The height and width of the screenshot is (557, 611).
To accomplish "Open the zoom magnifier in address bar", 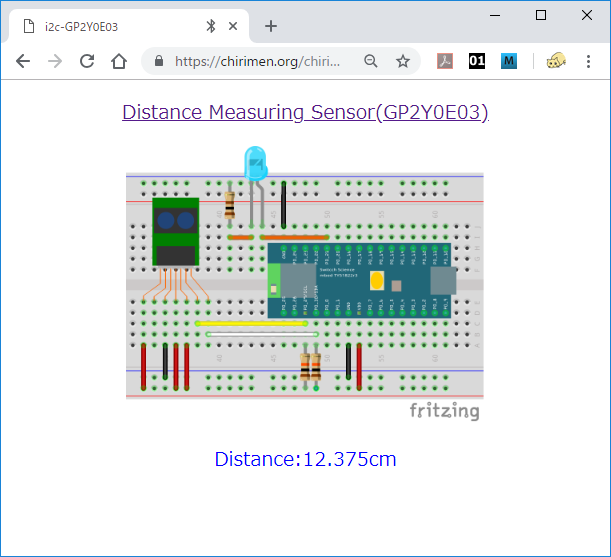I will (371, 61).
